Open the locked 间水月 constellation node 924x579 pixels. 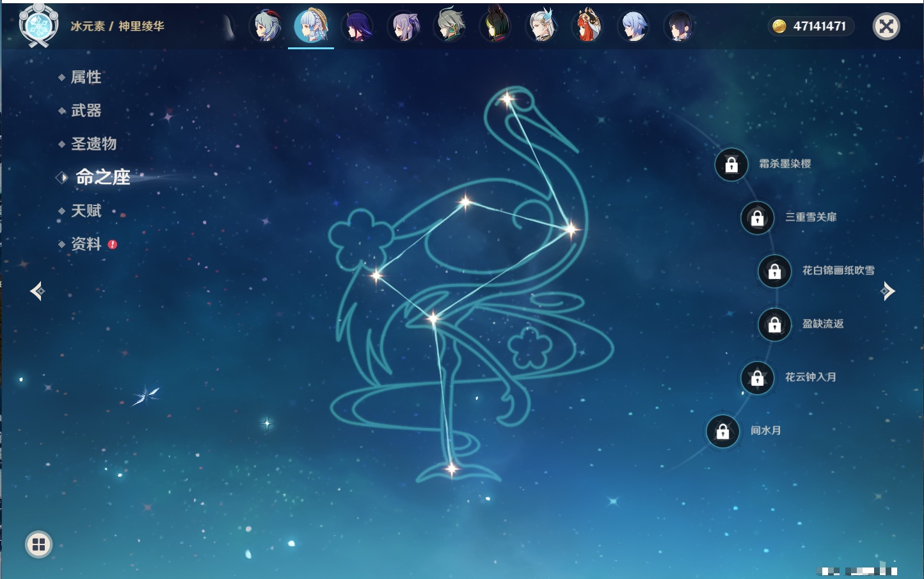[x=723, y=431]
